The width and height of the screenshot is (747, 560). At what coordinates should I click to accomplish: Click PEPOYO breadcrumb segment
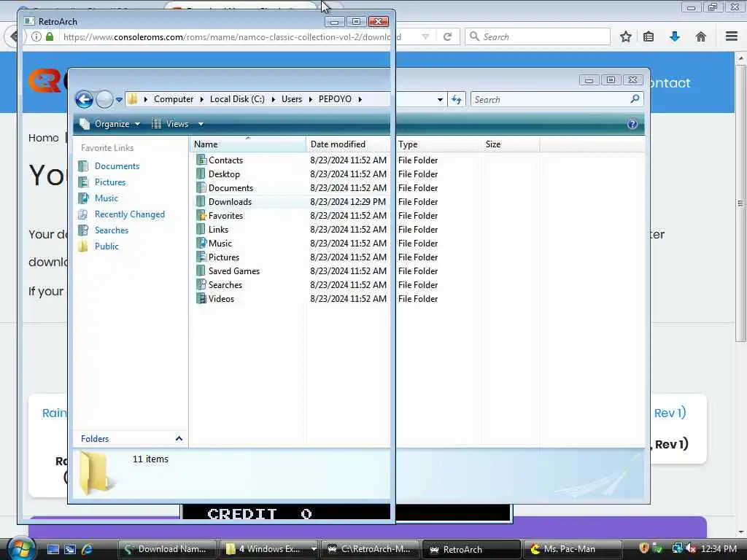pyautogui.click(x=335, y=99)
